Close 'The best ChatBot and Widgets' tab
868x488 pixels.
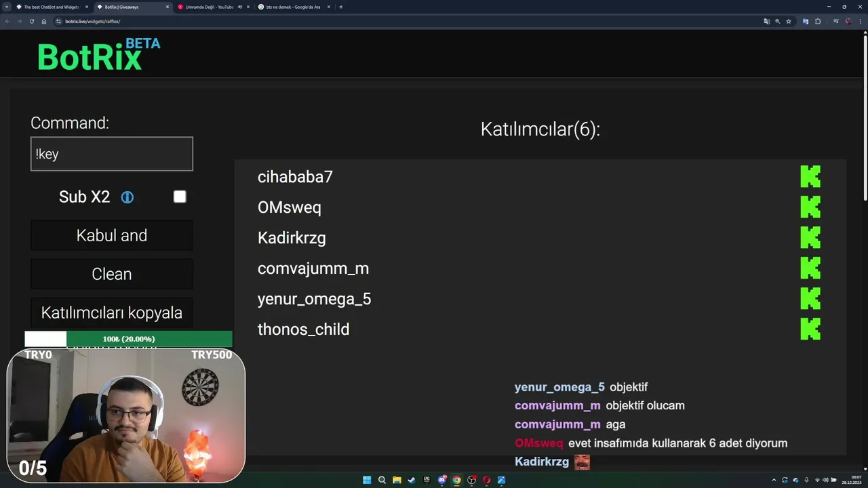[x=87, y=7]
